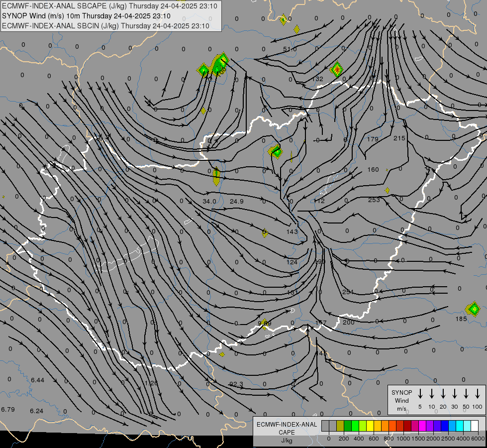Click the green CAPE diamond beside value 185

(474, 309)
